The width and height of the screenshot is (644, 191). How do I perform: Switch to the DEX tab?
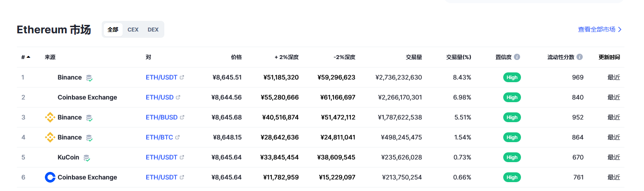153,30
